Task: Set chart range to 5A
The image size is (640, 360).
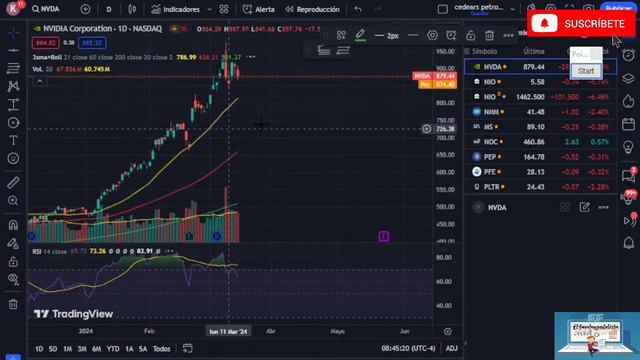Action: point(143,349)
